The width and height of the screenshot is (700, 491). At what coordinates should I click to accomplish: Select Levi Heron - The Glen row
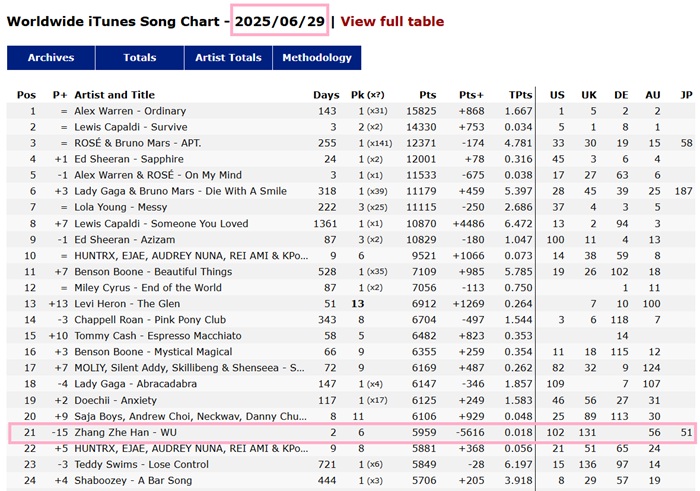coord(351,304)
